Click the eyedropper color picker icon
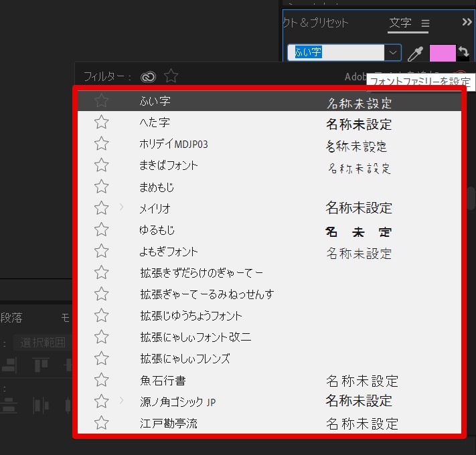 click(416, 54)
